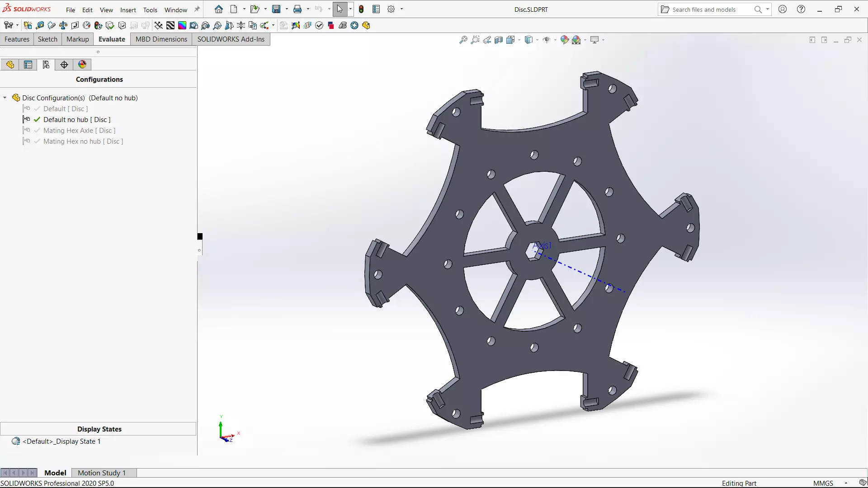This screenshot has width=868, height=488.
Task: Click the Home welcome icon
Action: point(219,9)
